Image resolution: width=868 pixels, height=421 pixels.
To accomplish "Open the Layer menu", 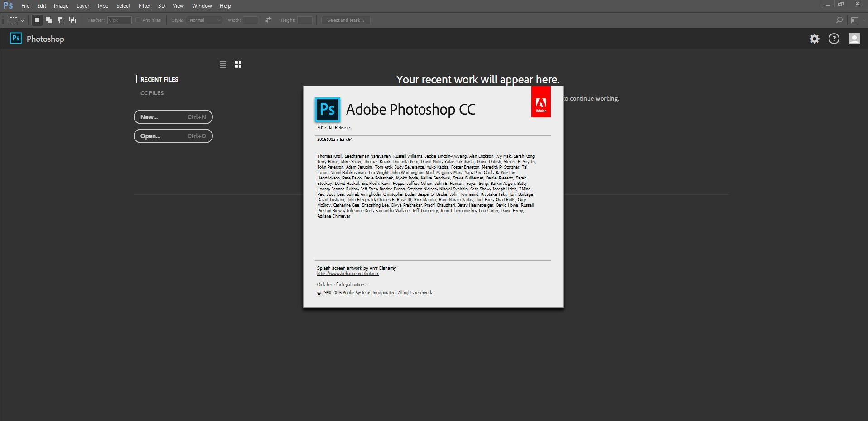I will [x=83, y=6].
